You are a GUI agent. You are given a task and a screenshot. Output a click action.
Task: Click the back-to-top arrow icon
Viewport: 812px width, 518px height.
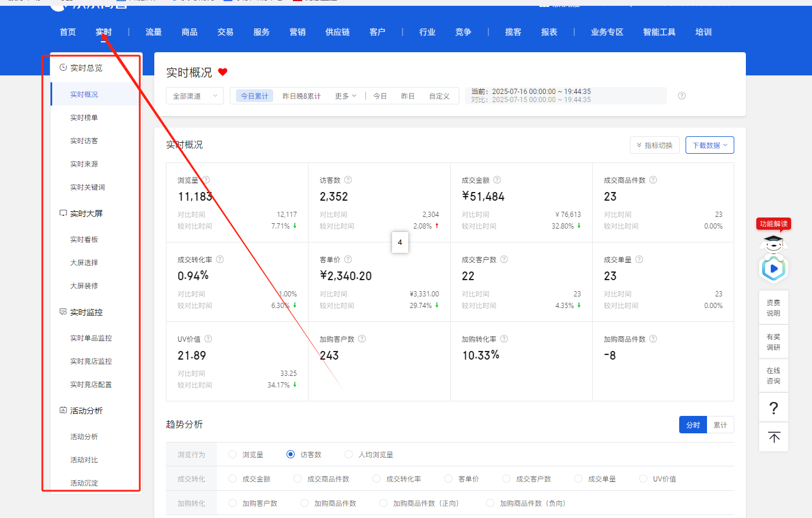774,437
